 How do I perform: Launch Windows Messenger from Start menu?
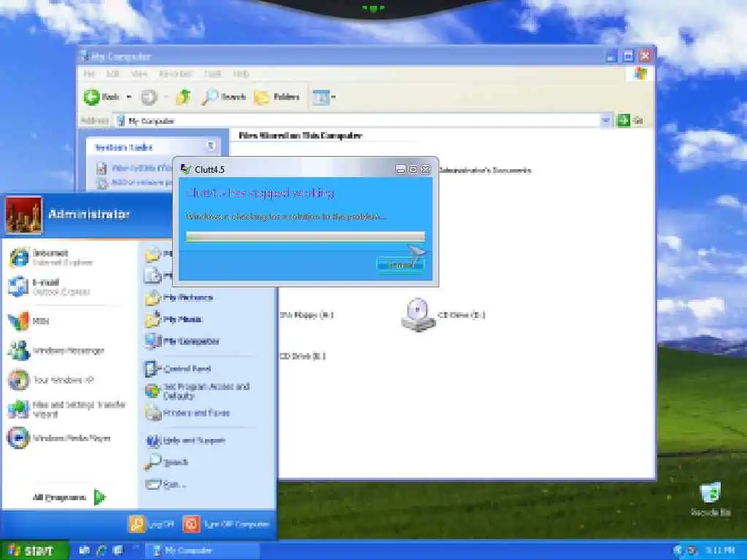coord(56,351)
